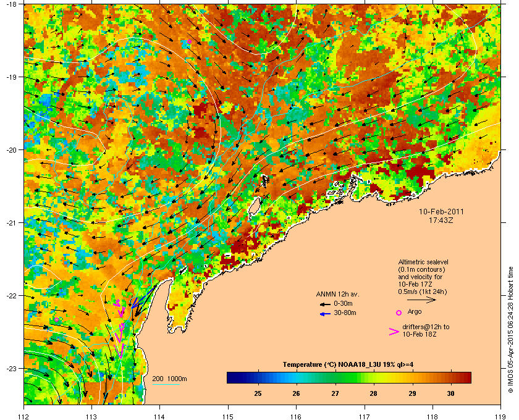Click the black 0-30m arrow legend symbol
This screenshot has height=420, width=519.
pyautogui.click(x=325, y=304)
